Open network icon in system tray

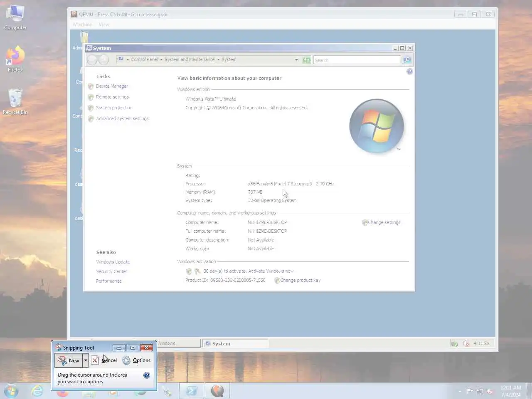pyautogui.click(x=480, y=391)
